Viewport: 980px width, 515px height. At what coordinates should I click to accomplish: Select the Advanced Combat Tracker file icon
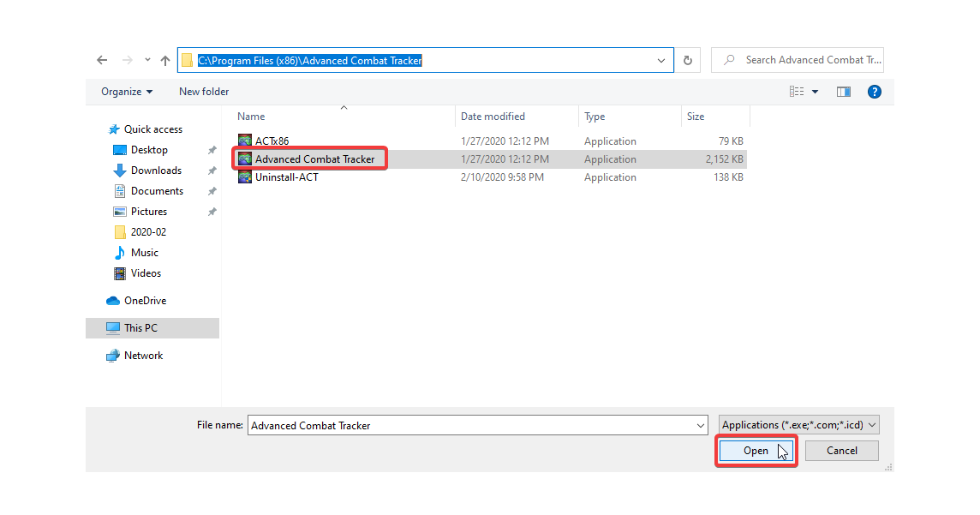(x=245, y=159)
